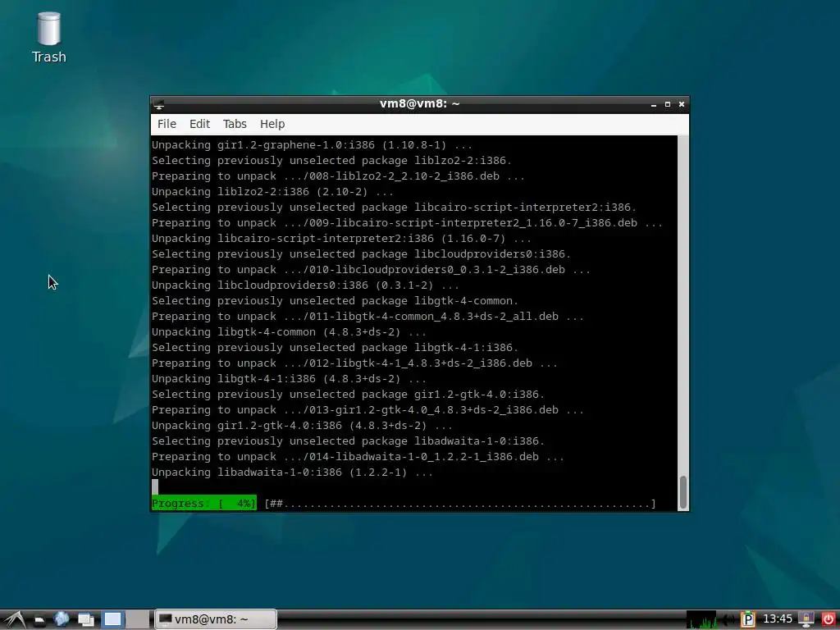This screenshot has height=630, width=840.
Task: Click the line 'Unpacking libgtk-4-1:i386 (4.8.3+ds-2)'
Action: (289, 378)
